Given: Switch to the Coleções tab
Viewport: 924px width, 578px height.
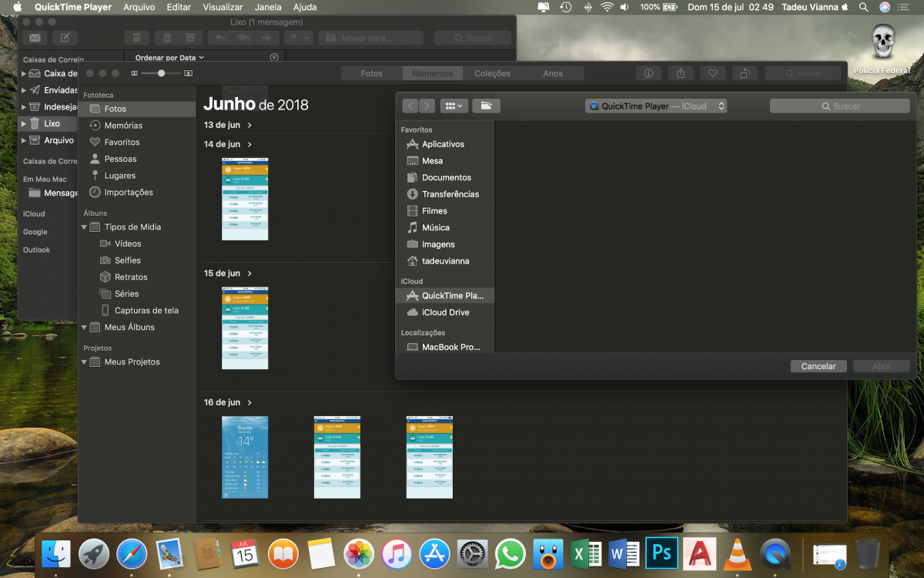Looking at the screenshot, I should 492,73.
